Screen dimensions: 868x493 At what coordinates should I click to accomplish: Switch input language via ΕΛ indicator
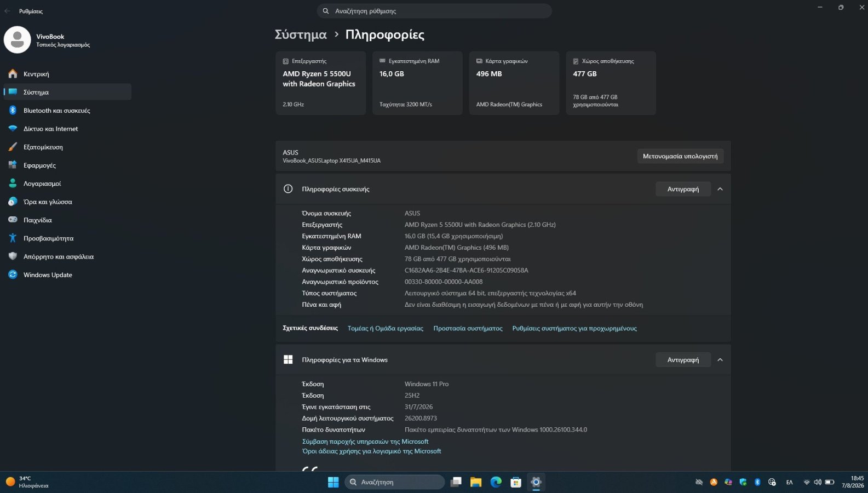[x=790, y=482]
